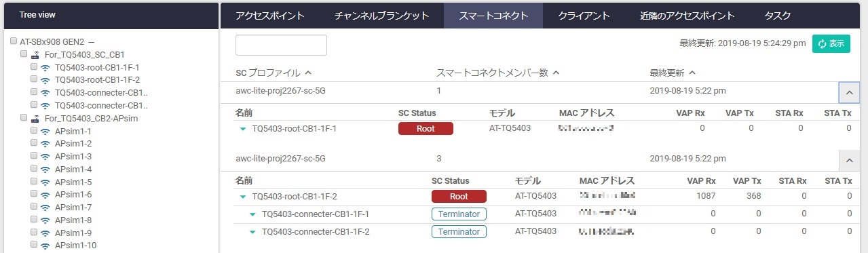This screenshot has height=253, width=868.
Task: Open the クライアント tab
Action: click(584, 16)
